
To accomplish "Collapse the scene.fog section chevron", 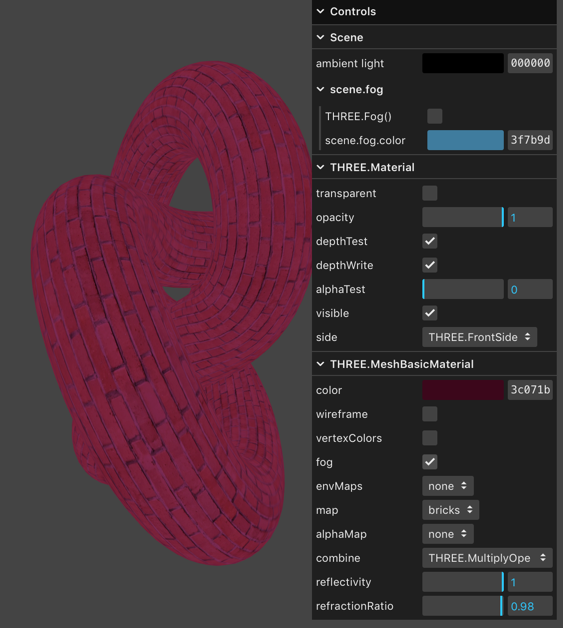I will tap(320, 89).
